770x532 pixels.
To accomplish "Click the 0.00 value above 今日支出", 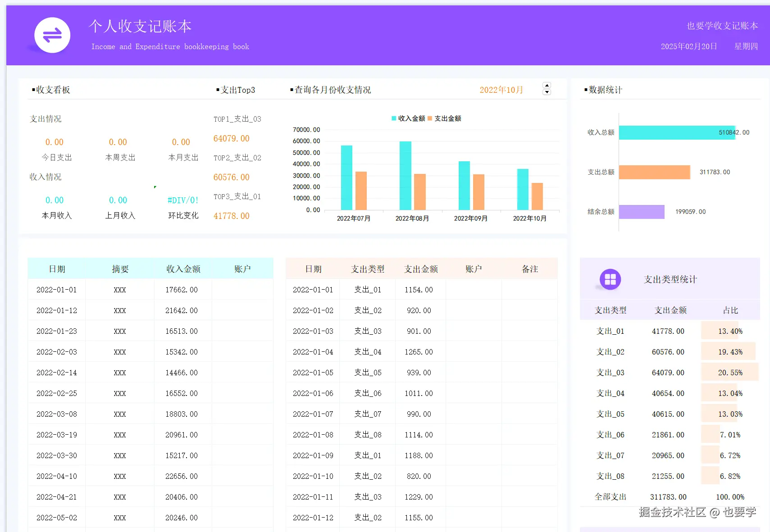I will [55, 142].
